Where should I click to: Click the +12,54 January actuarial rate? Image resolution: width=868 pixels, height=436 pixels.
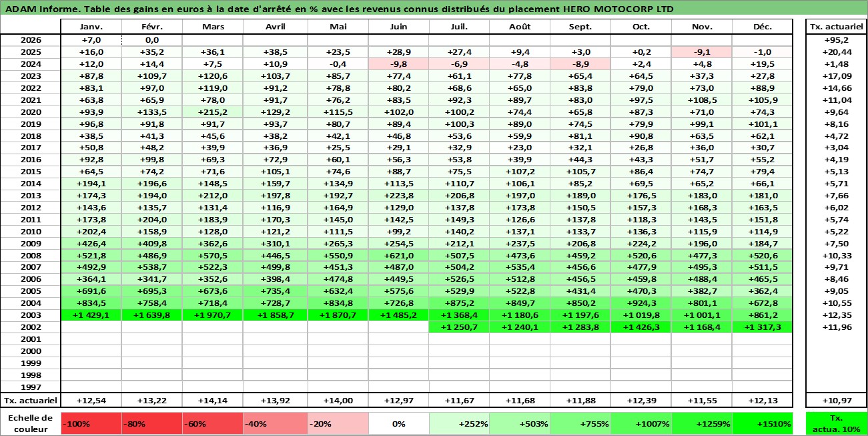[91, 401]
